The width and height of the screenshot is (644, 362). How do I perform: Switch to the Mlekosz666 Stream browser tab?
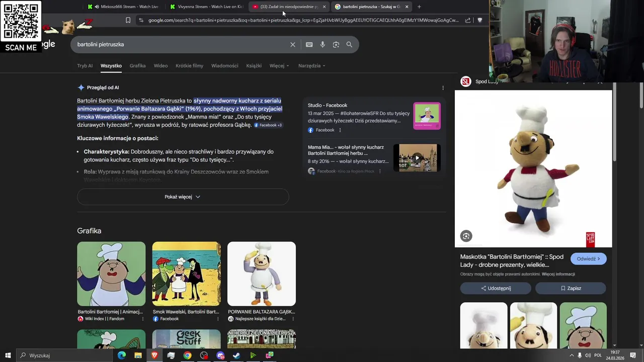point(123,7)
